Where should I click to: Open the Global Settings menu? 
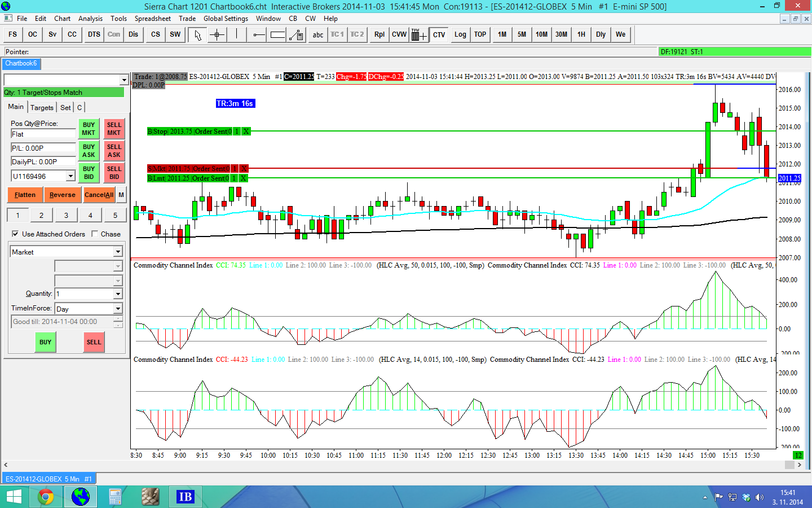[226, 19]
